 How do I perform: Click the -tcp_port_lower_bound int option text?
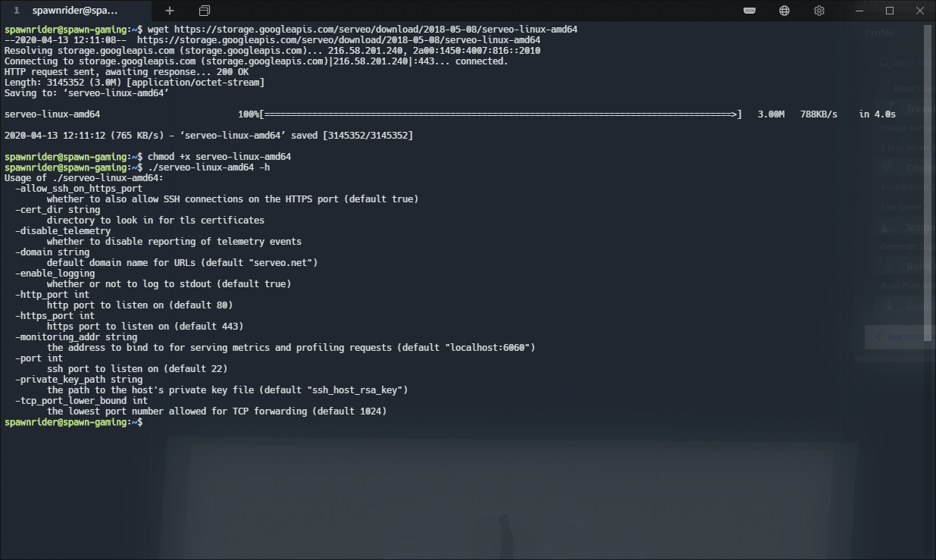(x=81, y=401)
